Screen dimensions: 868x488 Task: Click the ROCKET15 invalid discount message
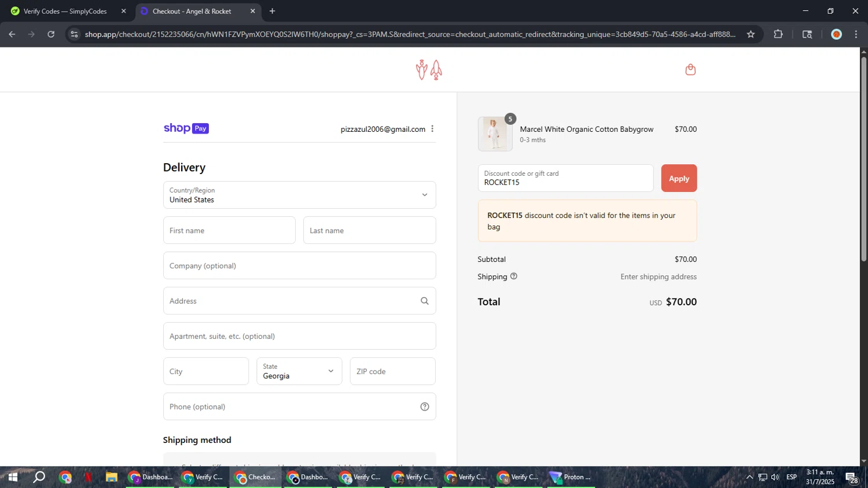pyautogui.click(x=587, y=221)
